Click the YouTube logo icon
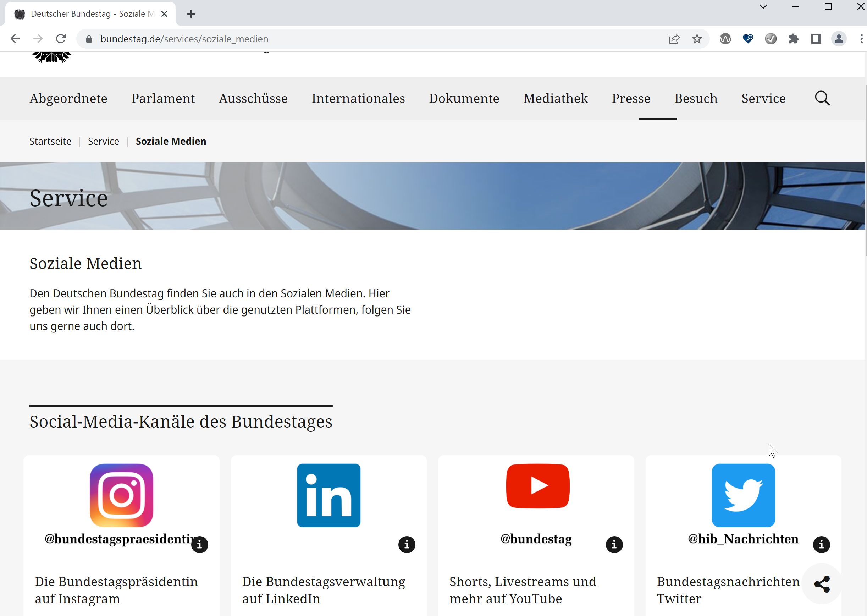This screenshot has height=616, width=867. [537, 486]
